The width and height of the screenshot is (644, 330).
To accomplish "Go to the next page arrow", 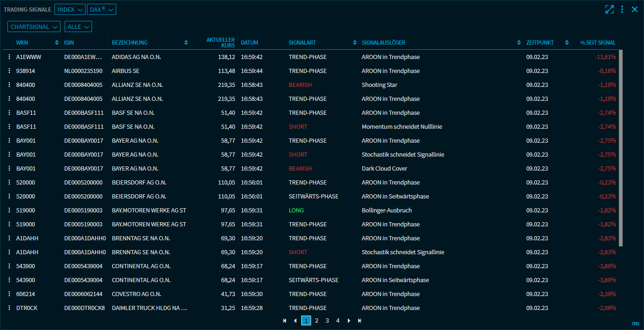I will click(349, 321).
